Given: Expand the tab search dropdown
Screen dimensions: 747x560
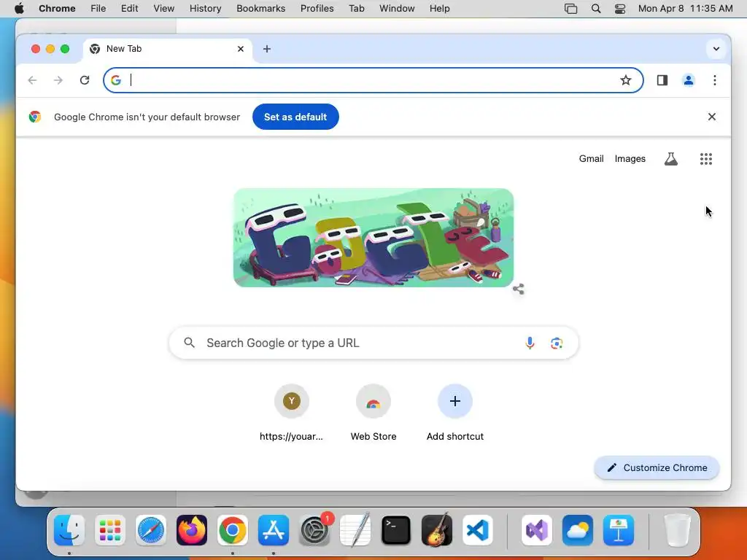Looking at the screenshot, I should pos(716,49).
